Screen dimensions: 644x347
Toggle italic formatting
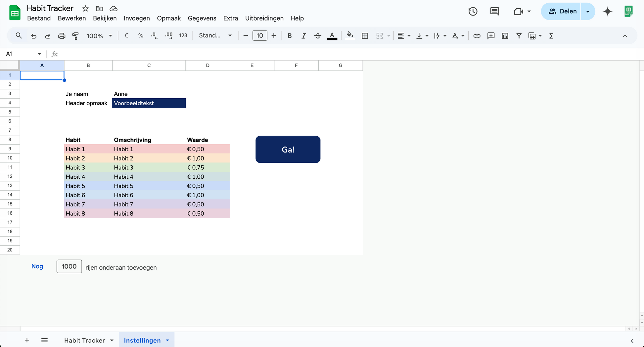[x=303, y=36]
